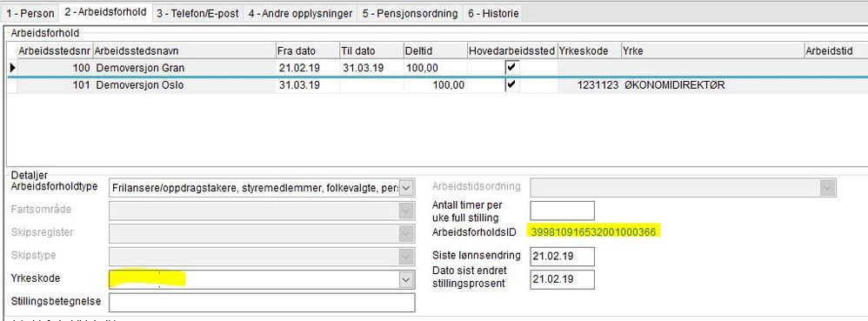Open the Fartsområde dropdown arrow
This screenshot has width=868, height=321.
click(407, 211)
